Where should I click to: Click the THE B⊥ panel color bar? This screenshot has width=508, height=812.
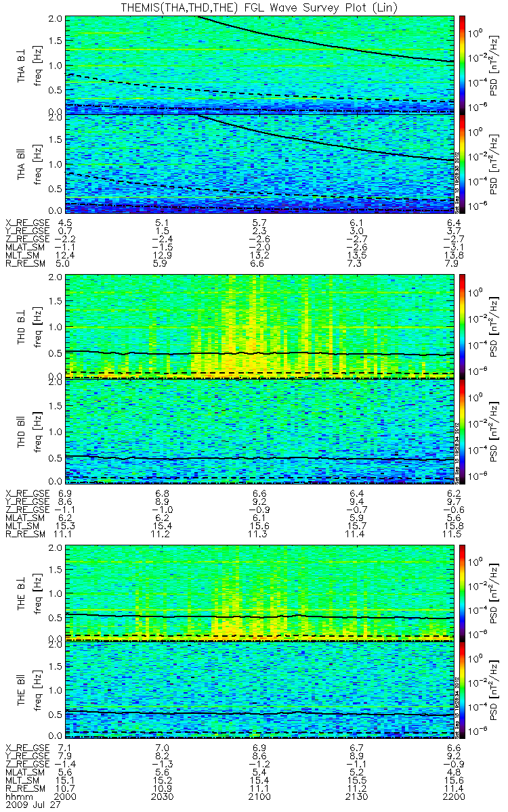pos(463,593)
